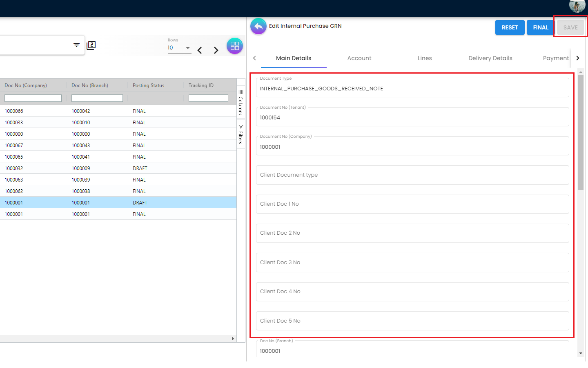The width and height of the screenshot is (588, 368).
Task: Go to previous page of rows
Action: (x=200, y=50)
